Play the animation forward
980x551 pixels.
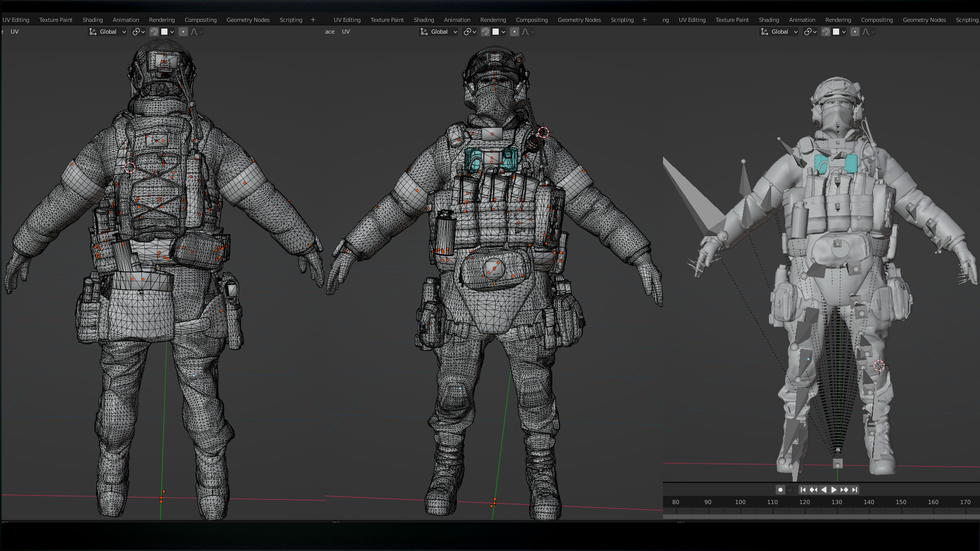click(834, 490)
